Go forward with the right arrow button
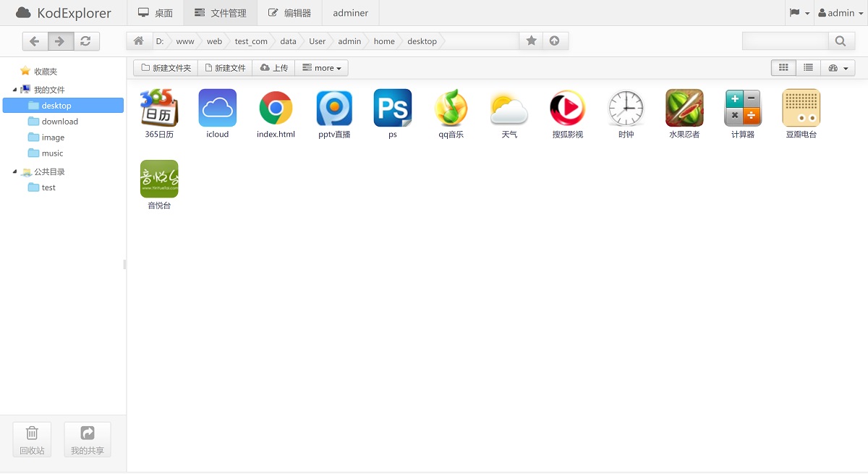This screenshot has width=868, height=474. 60,41
